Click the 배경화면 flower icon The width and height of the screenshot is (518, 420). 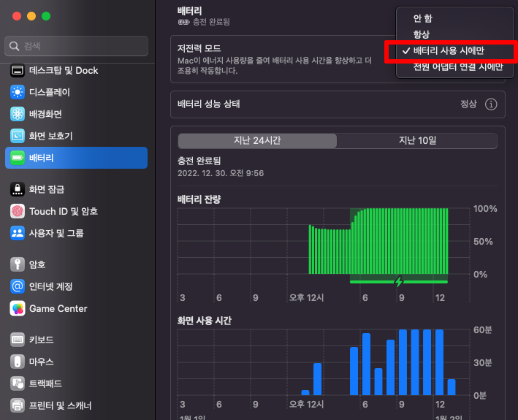tap(18, 114)
